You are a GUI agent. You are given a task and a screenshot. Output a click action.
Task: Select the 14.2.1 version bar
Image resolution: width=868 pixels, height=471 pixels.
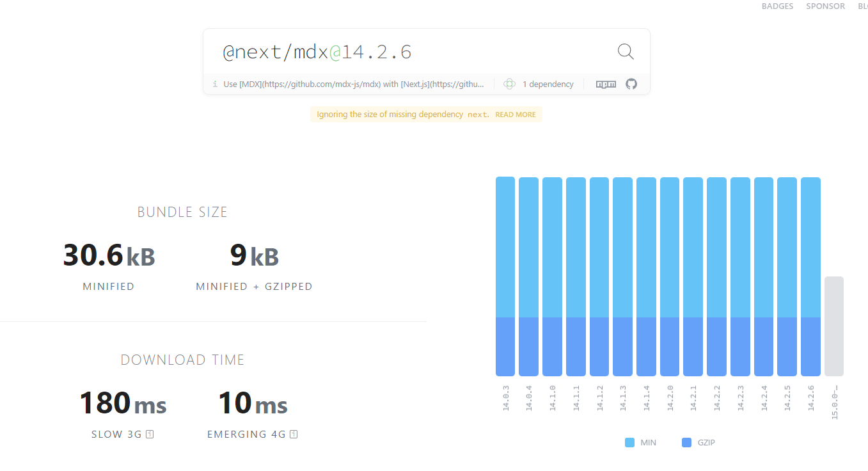click(693, 276)
